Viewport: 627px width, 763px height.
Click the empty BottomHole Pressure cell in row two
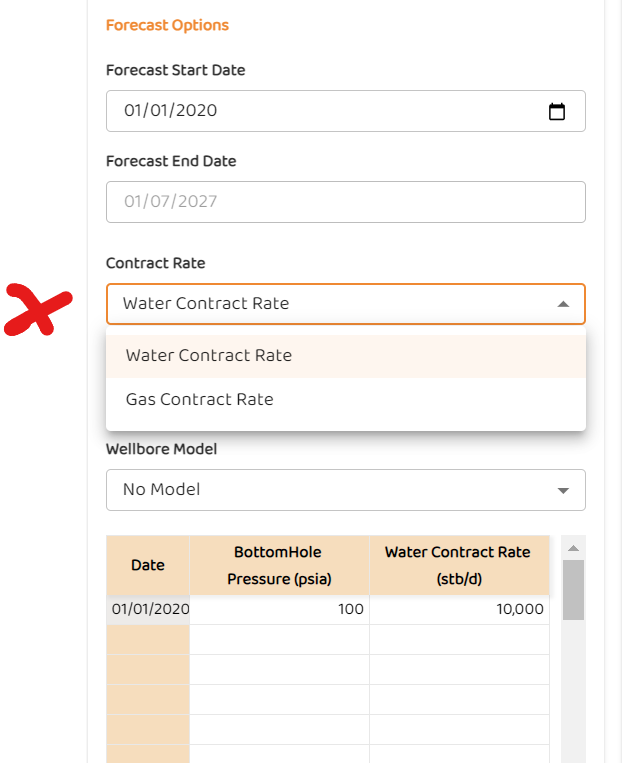(x=279, y=639)
